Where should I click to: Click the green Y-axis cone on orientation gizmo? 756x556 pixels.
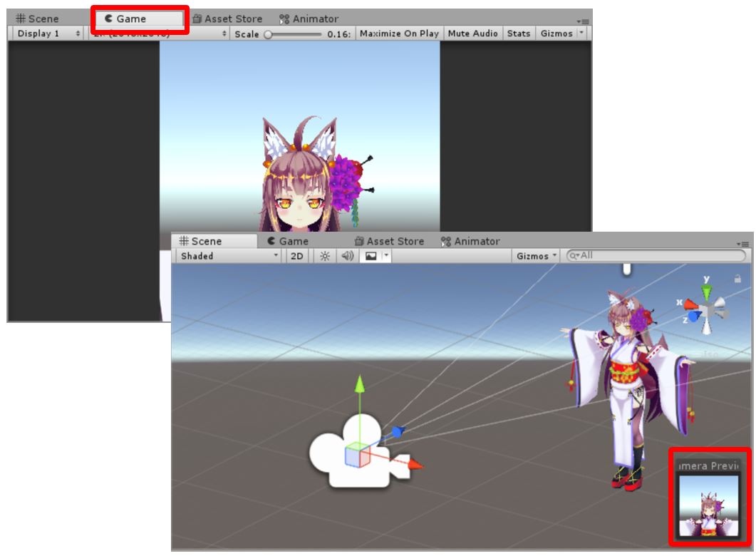706,292
